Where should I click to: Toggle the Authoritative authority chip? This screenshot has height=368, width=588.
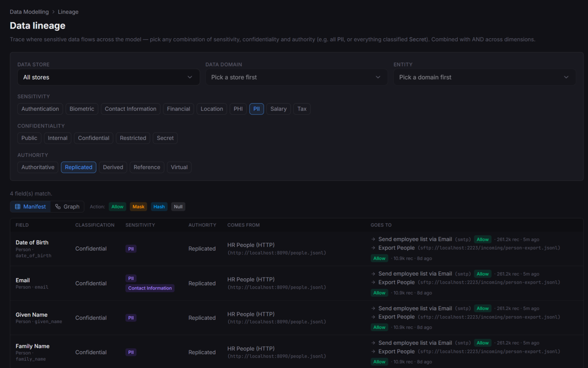coord(38,167)
